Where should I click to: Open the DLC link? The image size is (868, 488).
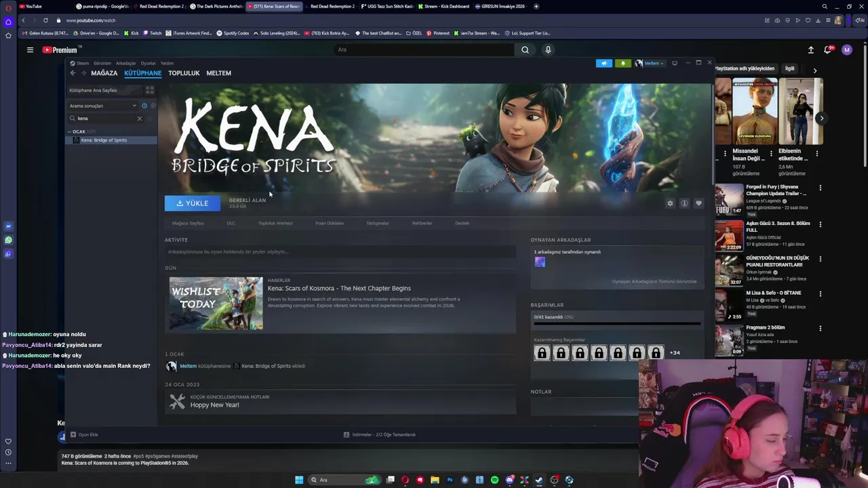pyautogui.click(x=231, y=223)
